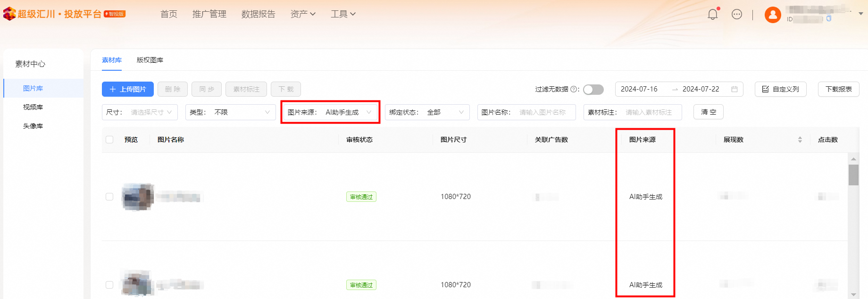Click the help icon beside 过滤无数据
The height and width of the screenshot is (299, 868).
(x=574, y=89)
